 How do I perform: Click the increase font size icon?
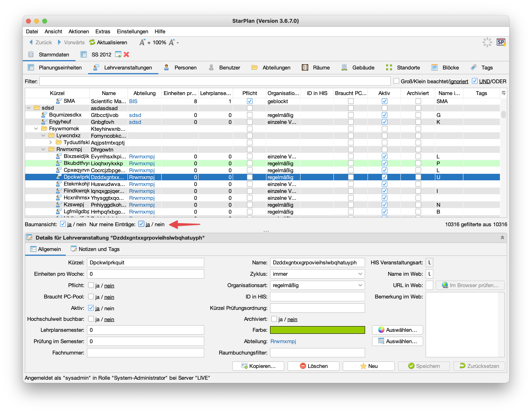click(x=142, y=42)
